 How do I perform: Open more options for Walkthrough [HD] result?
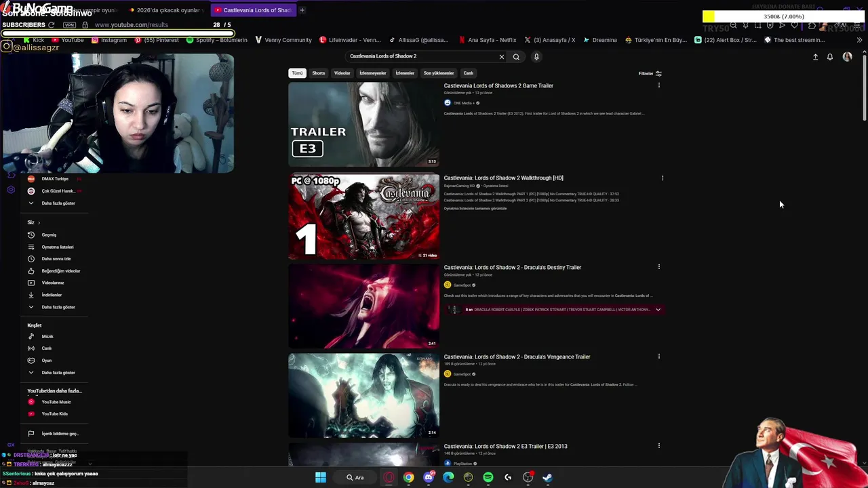click(x=663, y=178)
